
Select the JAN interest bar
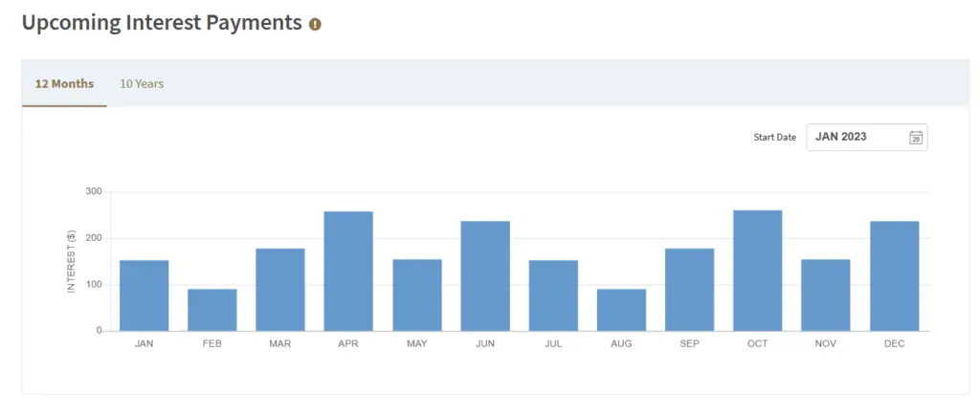(145, 296)
